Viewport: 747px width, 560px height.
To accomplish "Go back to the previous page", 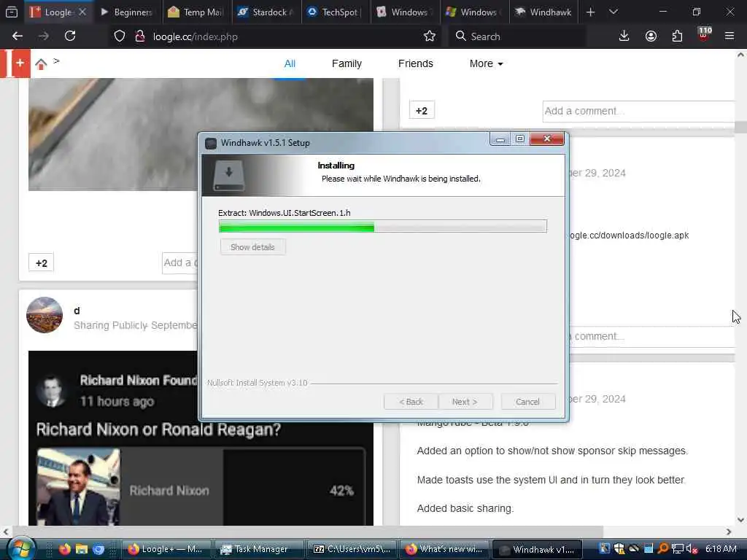I will click(x=18, y=36).
